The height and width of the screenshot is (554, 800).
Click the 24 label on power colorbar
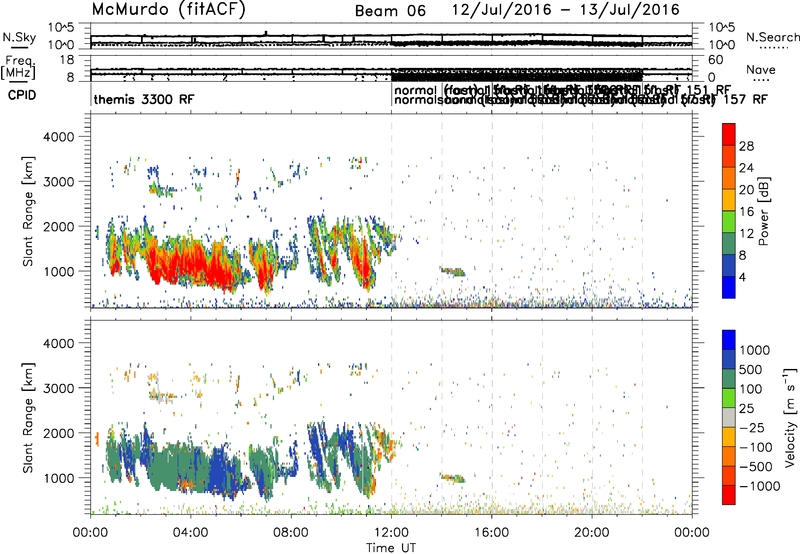coord(746,168)
